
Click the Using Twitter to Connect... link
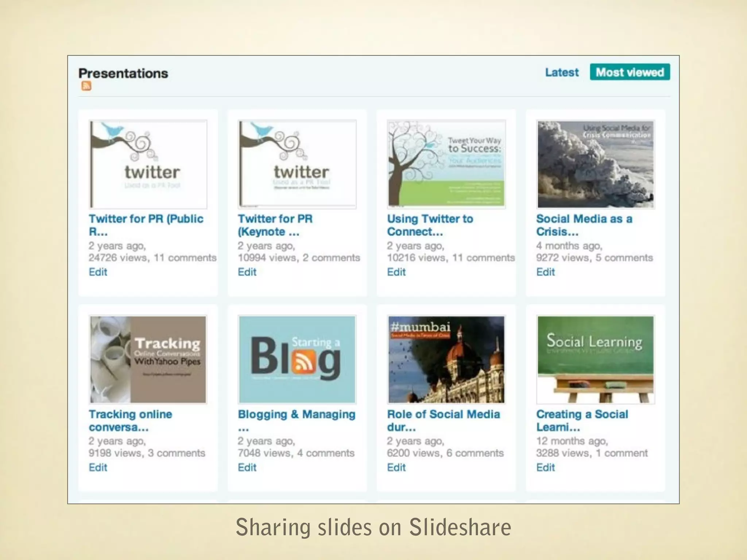point(430,225)
